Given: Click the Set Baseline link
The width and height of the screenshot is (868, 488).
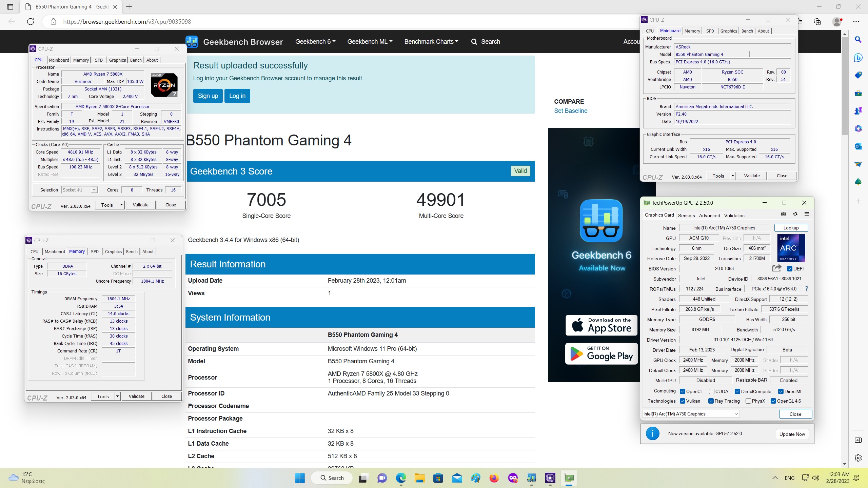Looking at the screenshot, I should 571,111.
